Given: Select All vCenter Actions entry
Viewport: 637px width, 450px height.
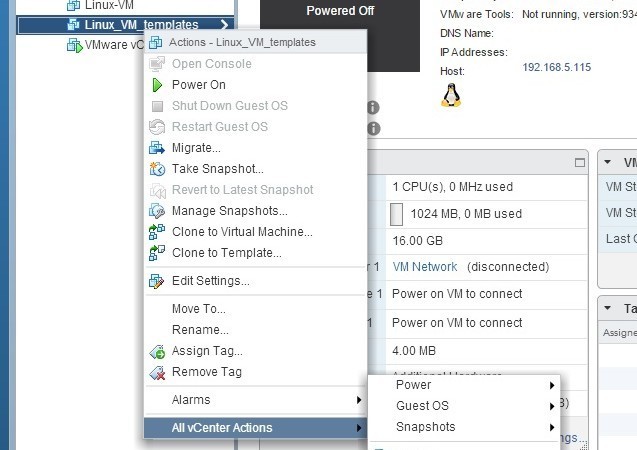Looking at the screenshot, I should tap(256, 428).
